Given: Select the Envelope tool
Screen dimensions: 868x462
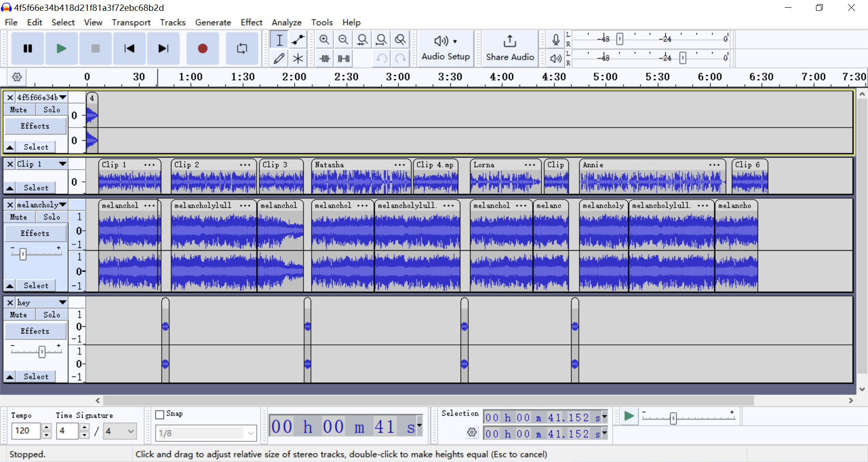Looking at the screenshot, I should click(x=298, y=40).
